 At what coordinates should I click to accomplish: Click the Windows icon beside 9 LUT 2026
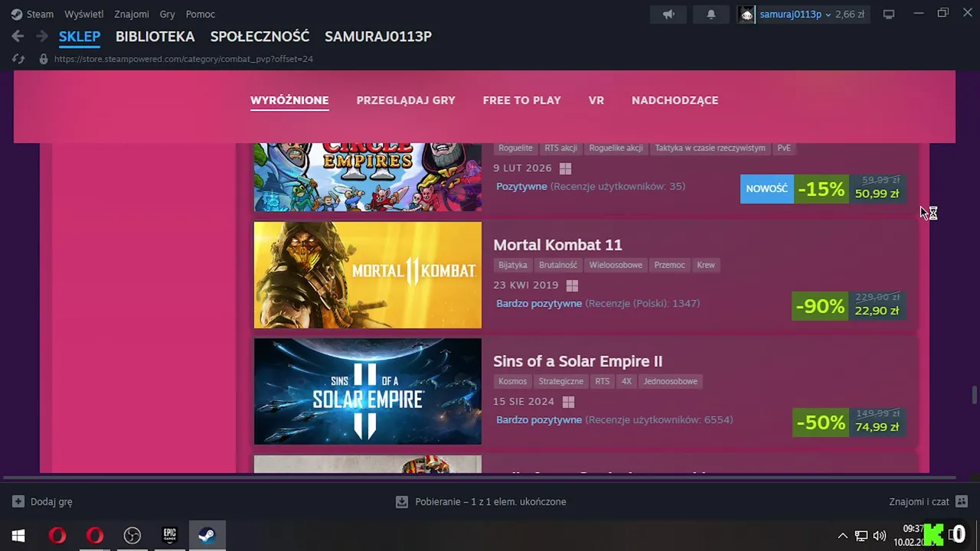(x=566, y=168)
